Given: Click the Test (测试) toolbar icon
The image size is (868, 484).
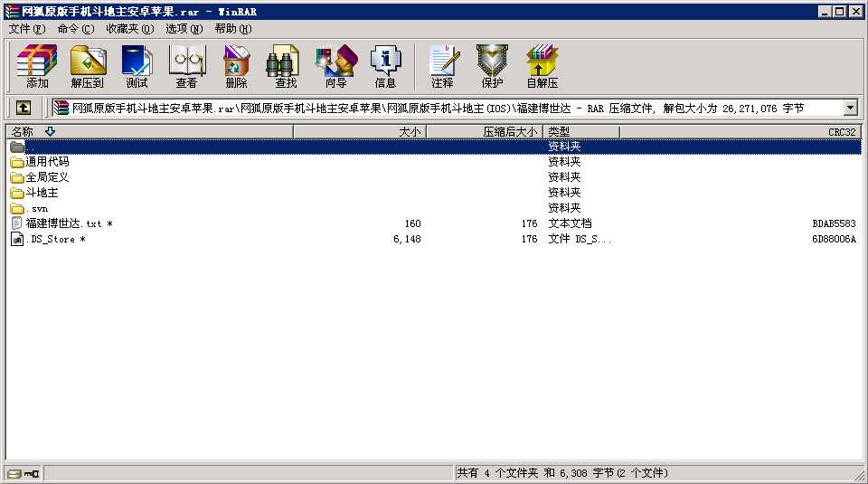Looking at the screenshot, I should coord(137,66).
